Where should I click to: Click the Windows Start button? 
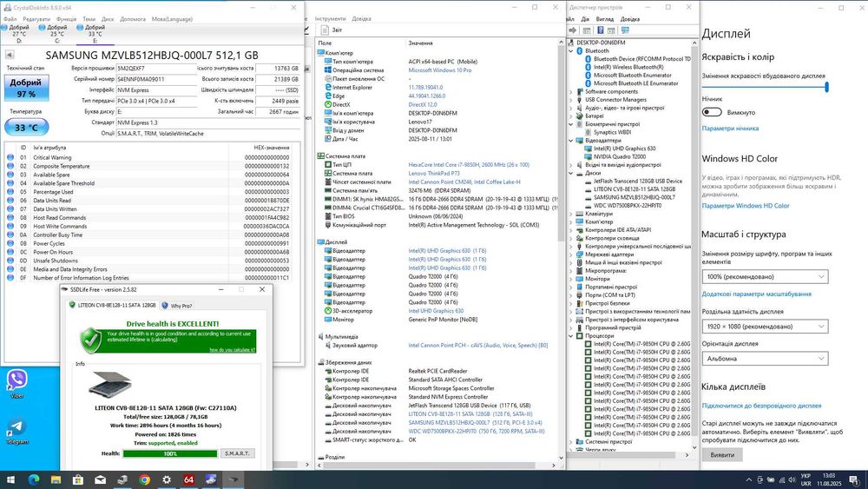(10, 479)
